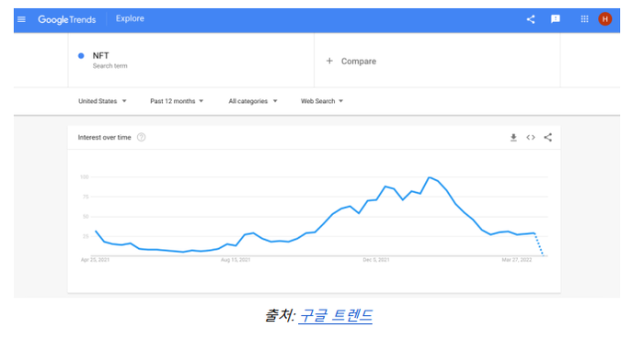Open the Web Search type dropdown

pos(322,101)
